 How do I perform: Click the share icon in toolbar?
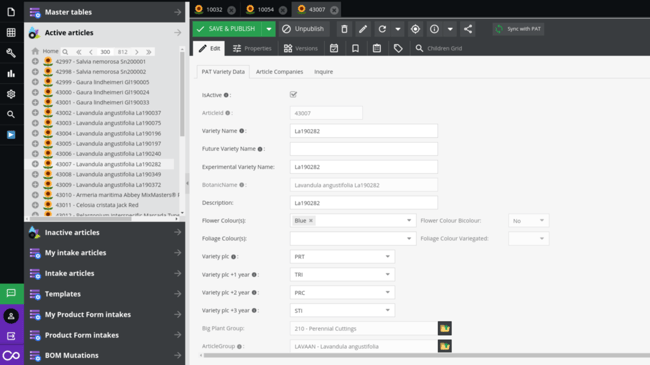click(x=468, y=29)
